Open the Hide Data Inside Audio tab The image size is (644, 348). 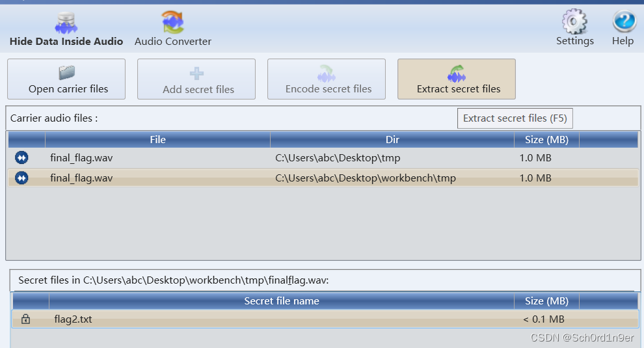(66, 29)
